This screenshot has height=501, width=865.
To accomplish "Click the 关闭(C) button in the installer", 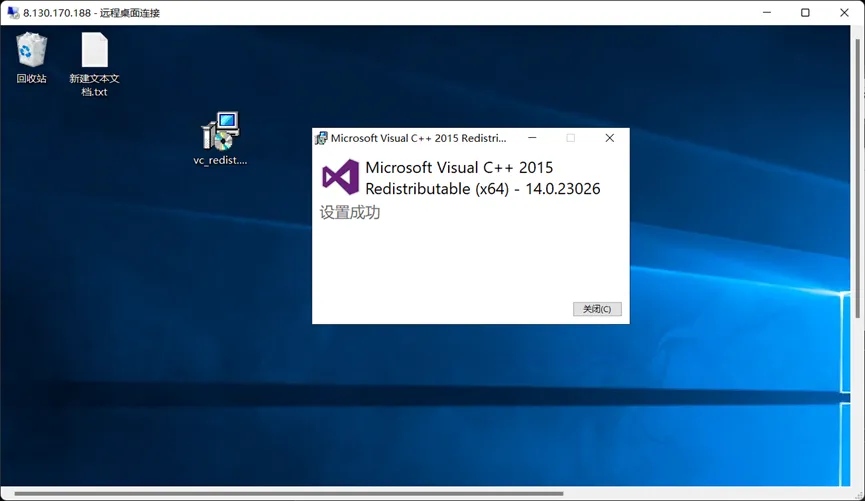I will 597,309.
